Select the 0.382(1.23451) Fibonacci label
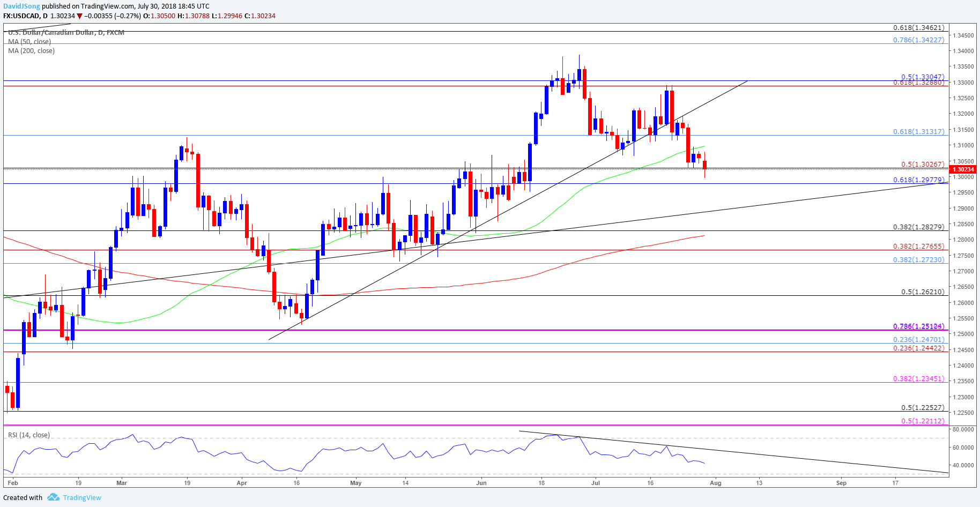Screen dimensions: 980x507 (x=919, y=378)
